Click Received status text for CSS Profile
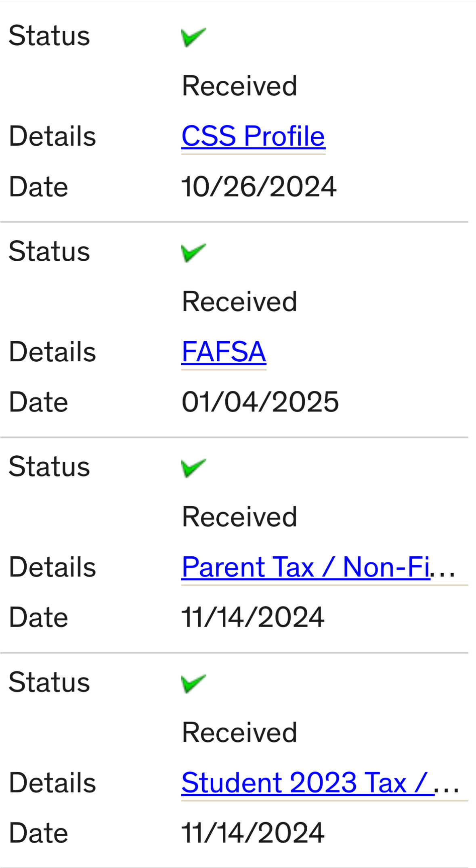Viewport: 476px width, 868px height. tap(239, 86)
